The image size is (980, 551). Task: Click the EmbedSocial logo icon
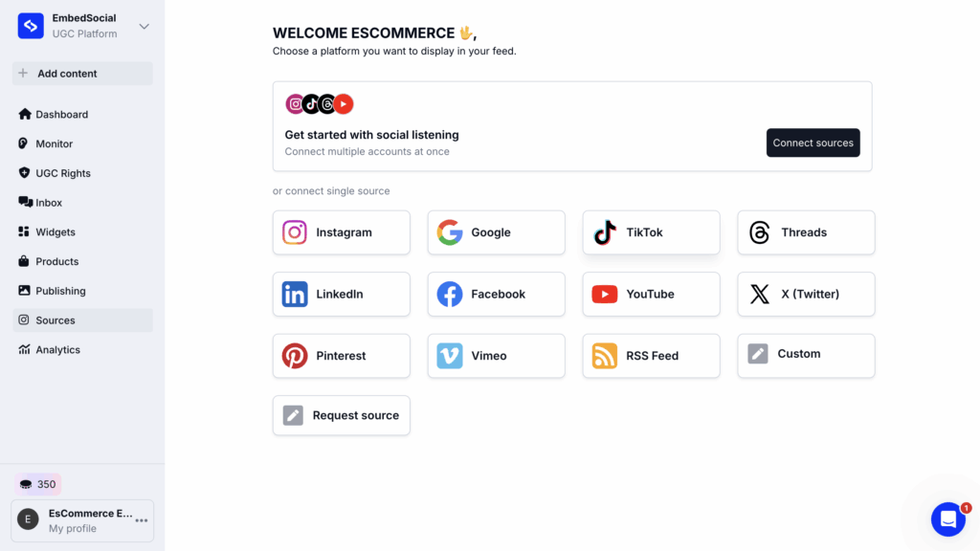pos(31,26)
